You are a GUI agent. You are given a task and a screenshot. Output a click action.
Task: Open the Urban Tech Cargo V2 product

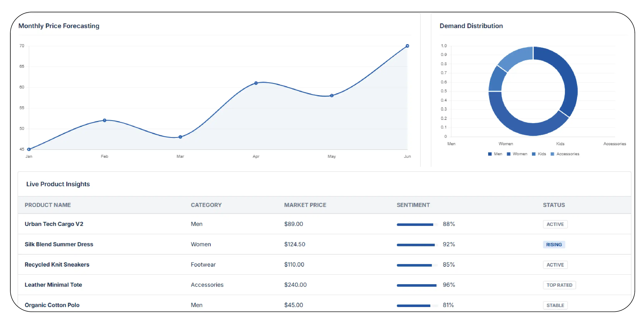[54, 224]
